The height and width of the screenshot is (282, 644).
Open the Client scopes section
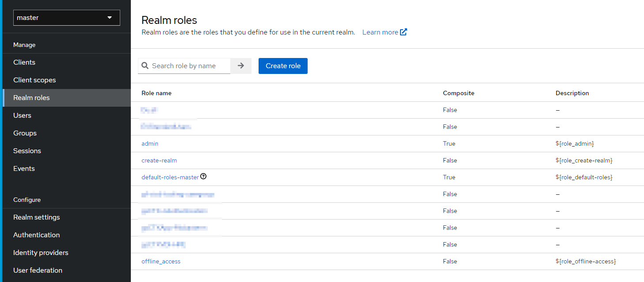point(34,80)
